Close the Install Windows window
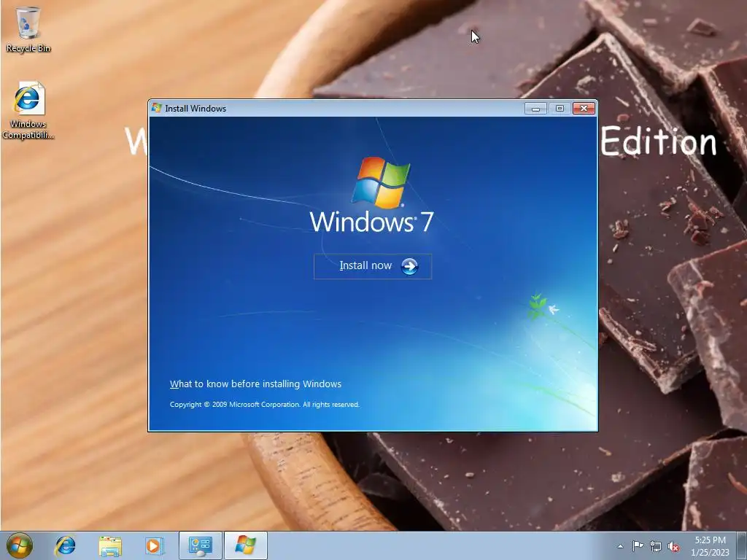 point(584,109)
